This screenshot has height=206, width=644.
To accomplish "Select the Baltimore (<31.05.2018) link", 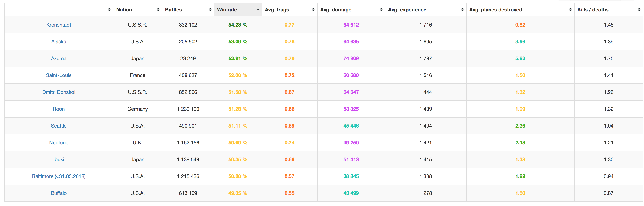I will [59, 176].
